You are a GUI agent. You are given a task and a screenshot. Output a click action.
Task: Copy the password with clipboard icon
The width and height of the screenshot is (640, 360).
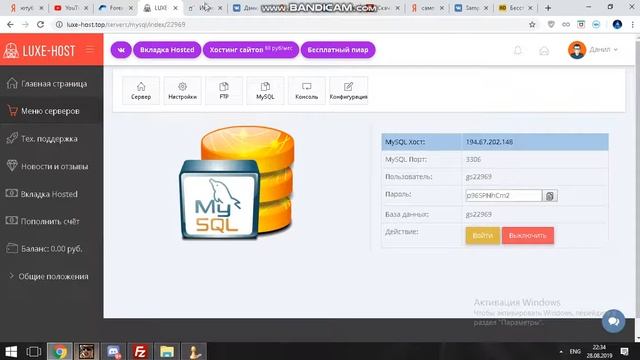coord(550,196)
